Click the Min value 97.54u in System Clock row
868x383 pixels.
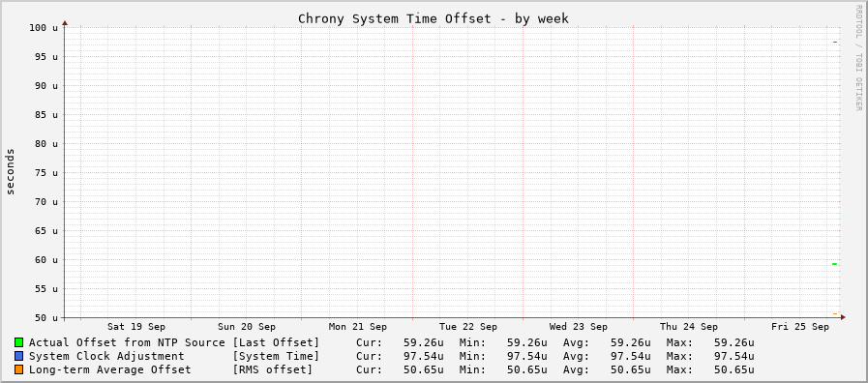pyautogui.click(x=527, y=356)
